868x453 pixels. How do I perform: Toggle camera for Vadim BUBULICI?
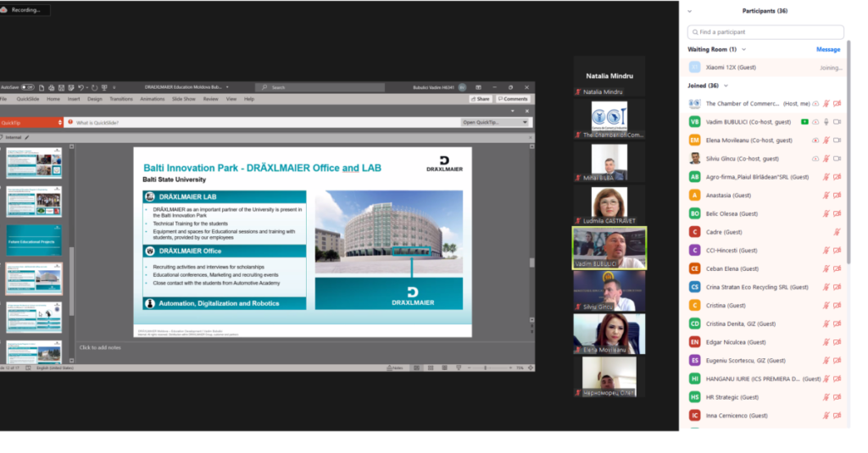coord(837,122)
